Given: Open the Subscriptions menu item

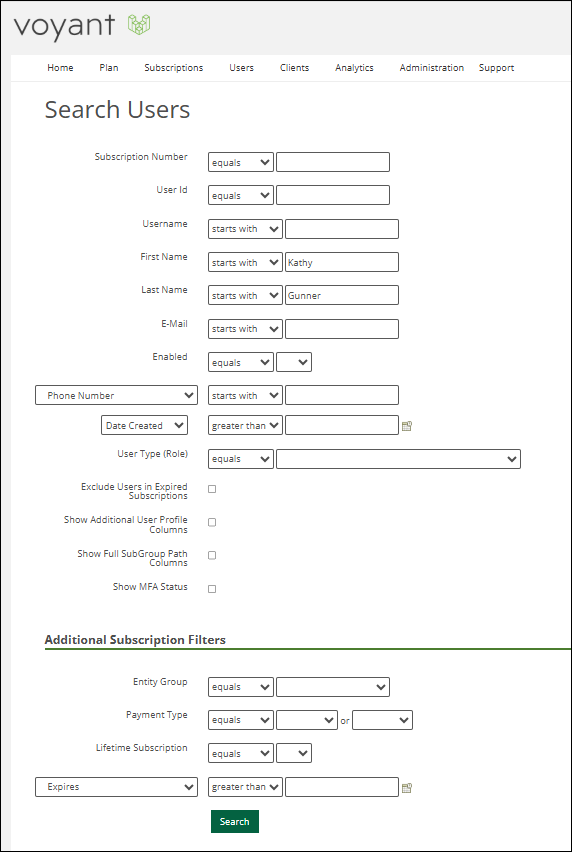Looking at the screenshot, I should tap(174, 68).
